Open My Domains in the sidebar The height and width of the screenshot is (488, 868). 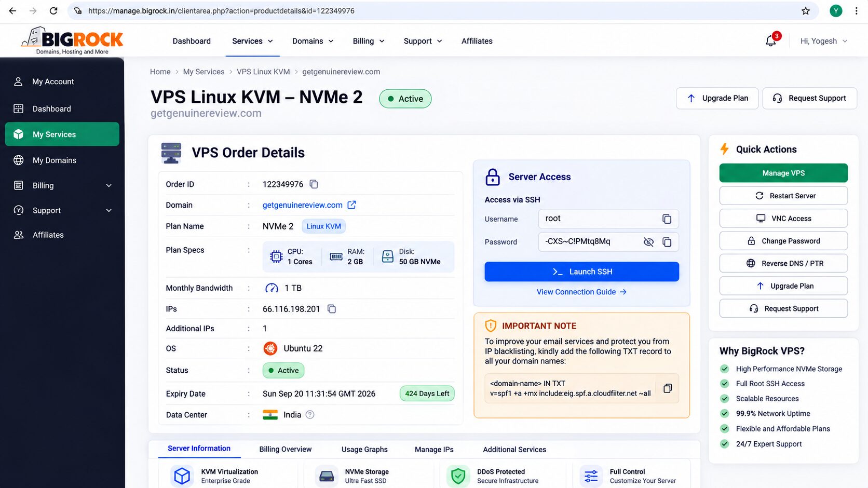click(62, 160)
